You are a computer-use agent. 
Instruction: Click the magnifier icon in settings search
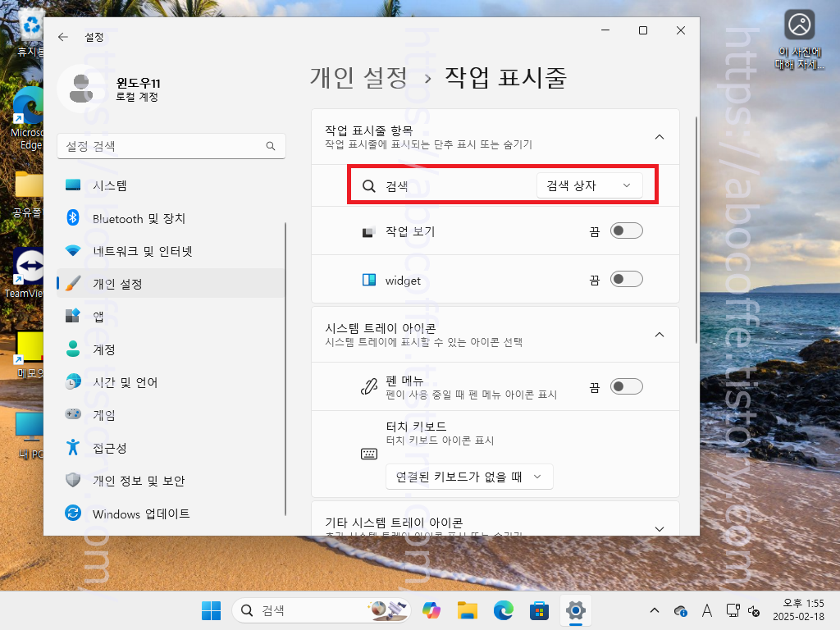(271, 146)
